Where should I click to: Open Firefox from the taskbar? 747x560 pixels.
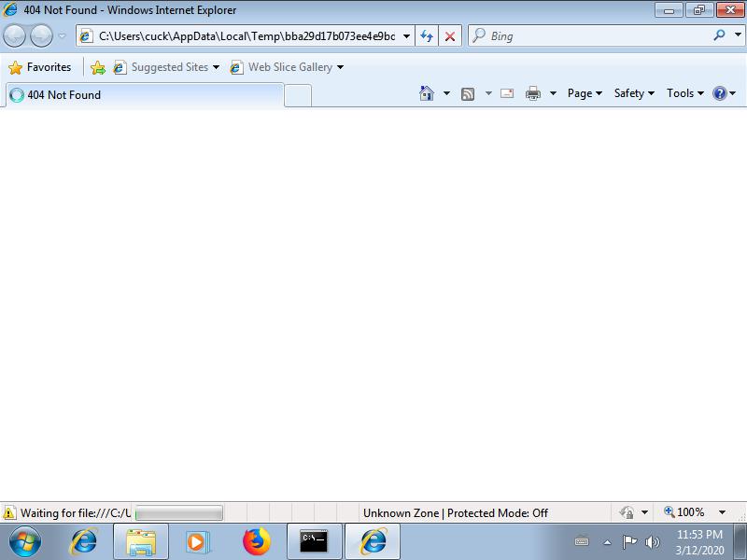click(256, 542)
